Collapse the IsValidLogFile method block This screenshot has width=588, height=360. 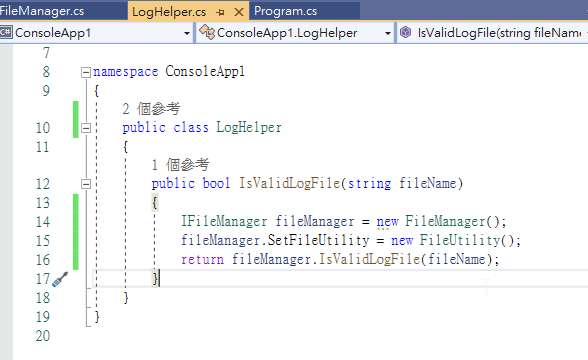point(86,184)
